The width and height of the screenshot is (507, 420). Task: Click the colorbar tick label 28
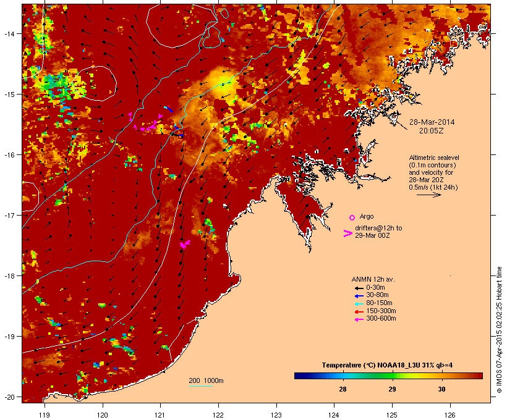(x=343, y=389)
